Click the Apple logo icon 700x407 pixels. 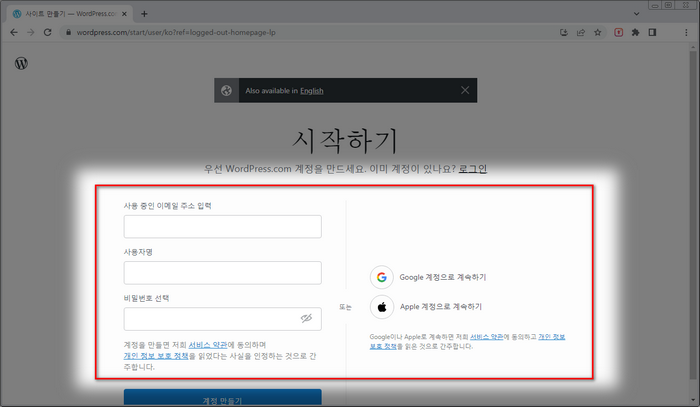point(382,307)
